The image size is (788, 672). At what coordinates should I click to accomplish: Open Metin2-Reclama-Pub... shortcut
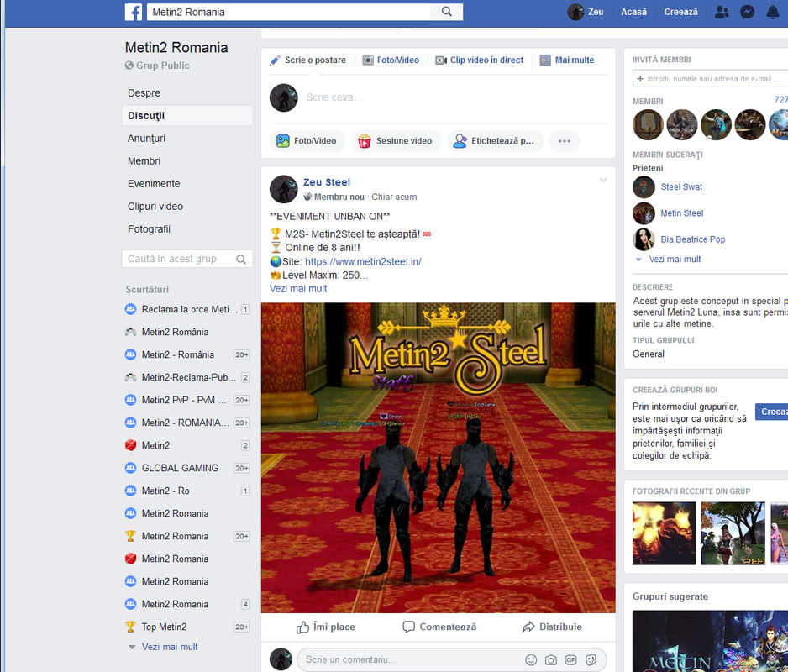tap(187, 377)
